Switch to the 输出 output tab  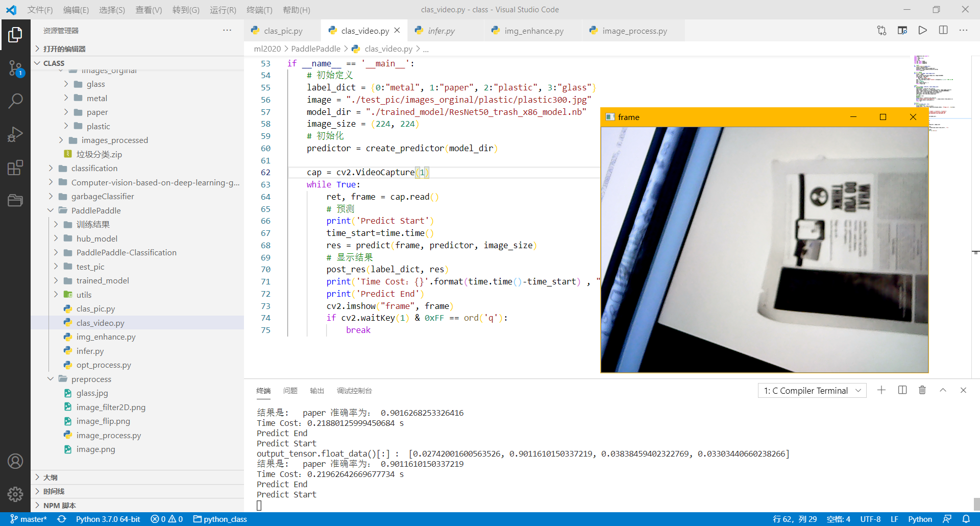pyautogui.click(x=317, y=391)
